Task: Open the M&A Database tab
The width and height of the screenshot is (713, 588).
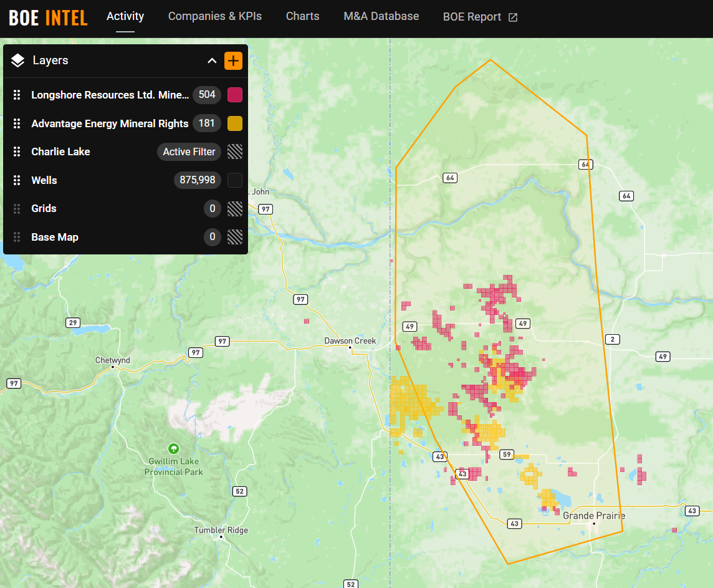Action: (x=381, y=16)
